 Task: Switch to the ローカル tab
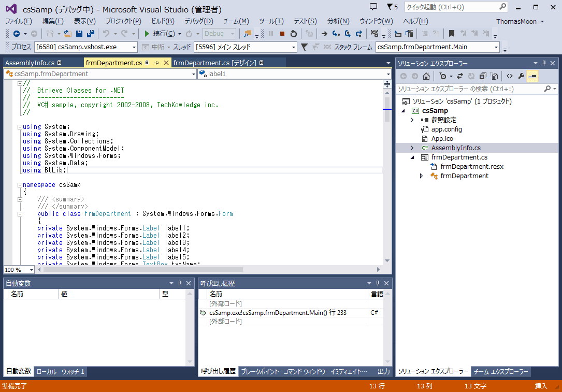[47, 372]
